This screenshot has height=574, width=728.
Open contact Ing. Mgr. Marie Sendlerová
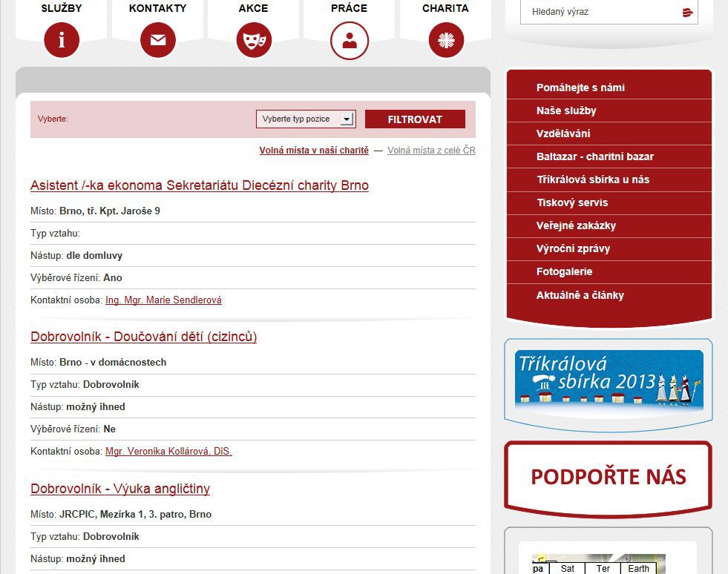point(163,300)
